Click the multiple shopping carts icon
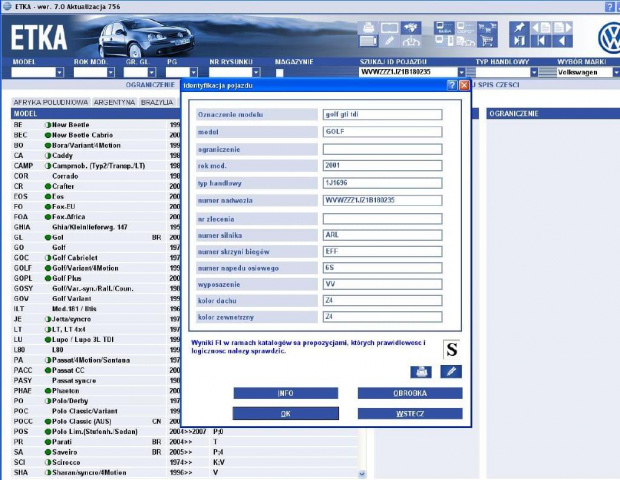 (487, 28)
